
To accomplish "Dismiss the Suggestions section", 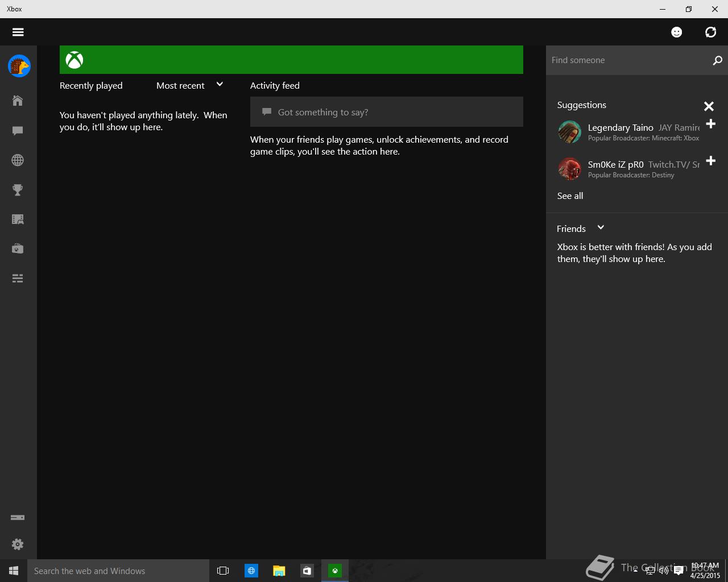I will pos(709,106).
